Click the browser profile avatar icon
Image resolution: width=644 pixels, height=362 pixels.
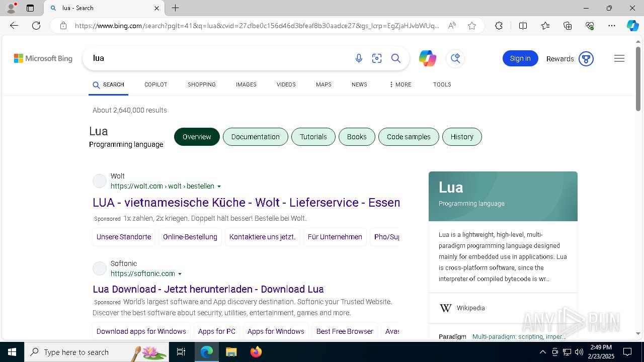coord(11,8)
